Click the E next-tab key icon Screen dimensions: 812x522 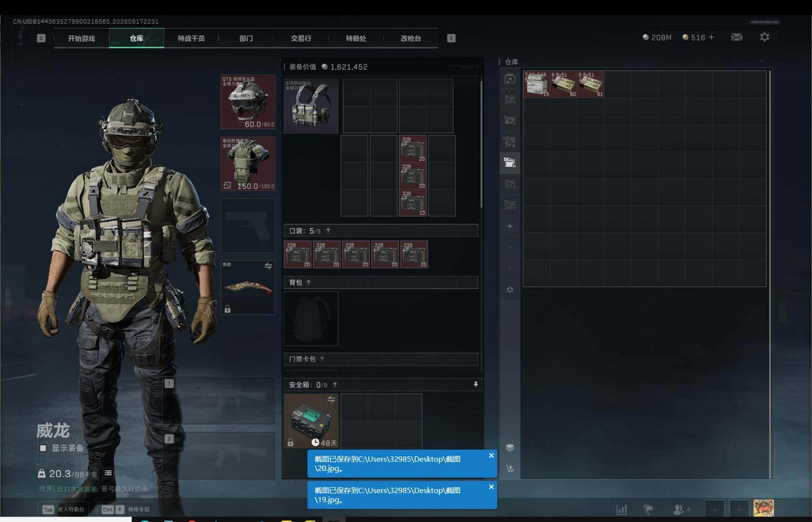(451, 38)
